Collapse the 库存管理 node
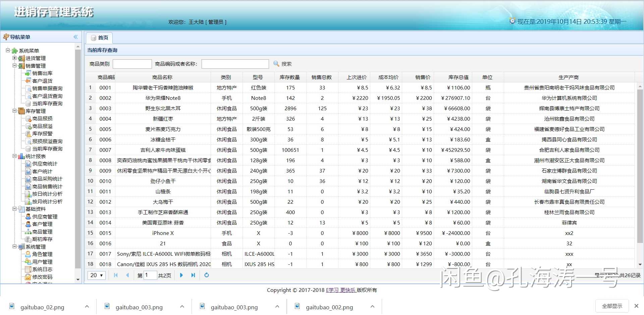Viewport: 644px width, 315px height. [x=14, y=111]
